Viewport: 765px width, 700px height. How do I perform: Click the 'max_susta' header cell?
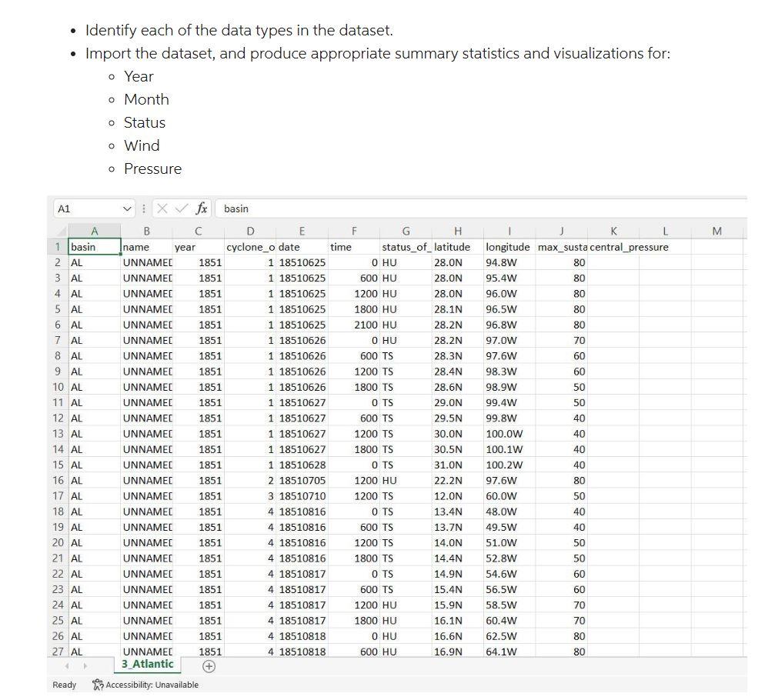click(x=562, y=247)
